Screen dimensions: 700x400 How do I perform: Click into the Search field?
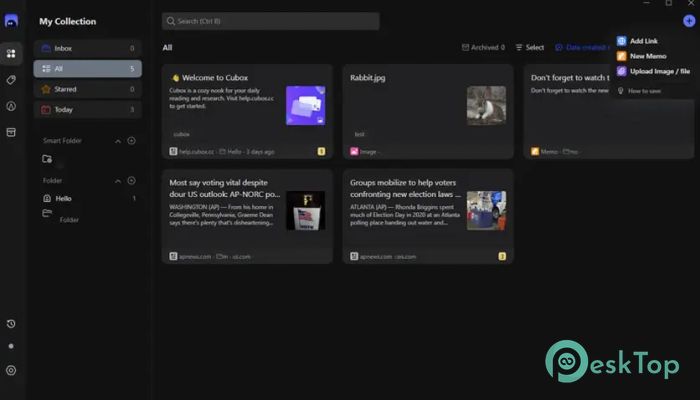coord(271,21)
